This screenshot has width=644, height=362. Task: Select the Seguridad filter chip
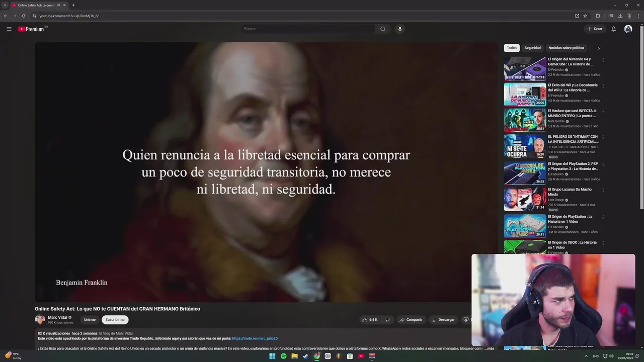(x=532, y=48)
